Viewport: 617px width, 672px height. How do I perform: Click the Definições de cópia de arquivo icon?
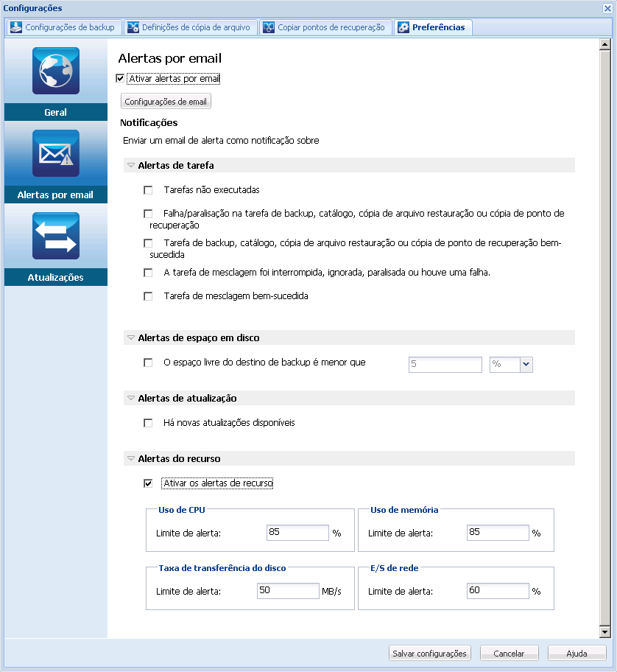133,27
